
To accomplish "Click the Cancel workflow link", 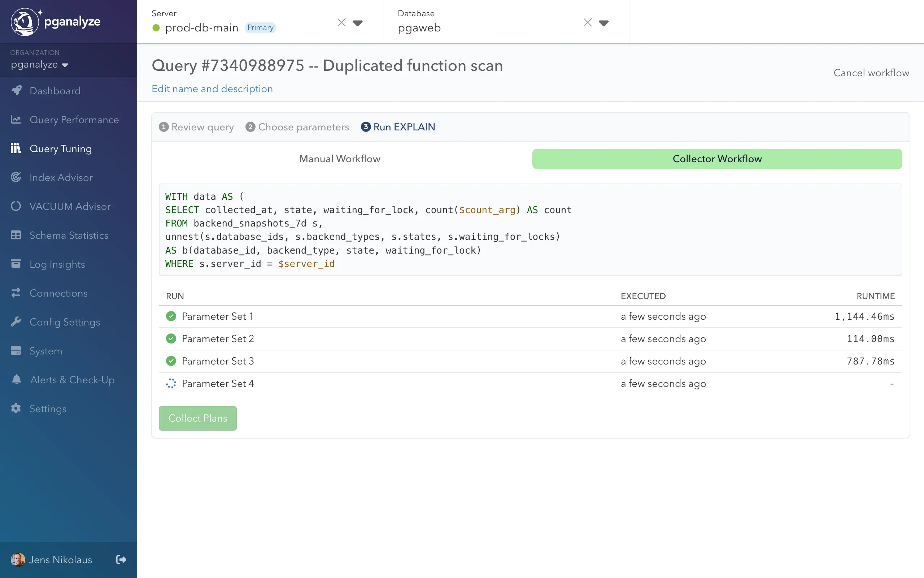I will [x=871, y=73].
